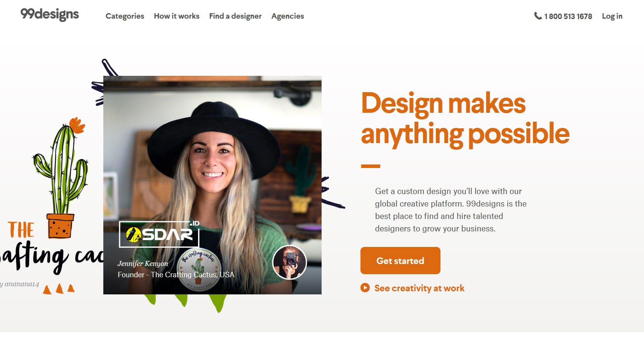Click the 99designs logo
644x364 pixels.
[50, 14]
